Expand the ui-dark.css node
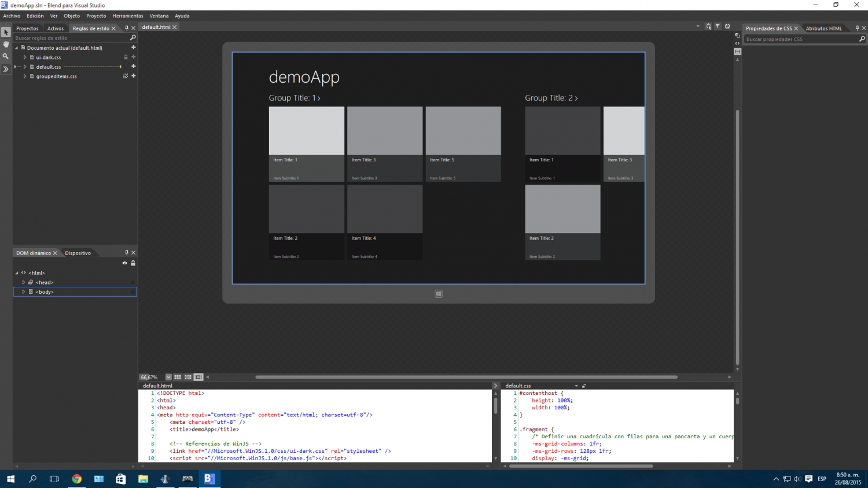The width and height of the screenshot is (868, 488). [x=25, y=57]
